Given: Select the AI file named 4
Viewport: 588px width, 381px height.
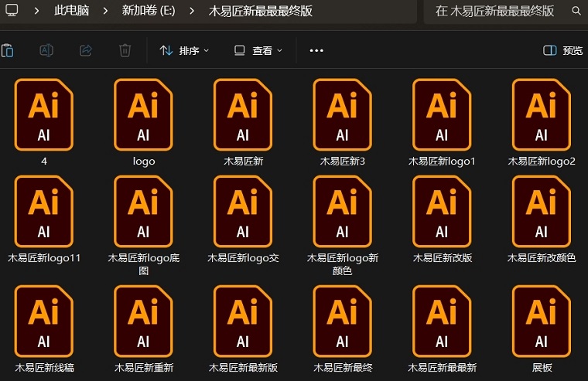Looking at the screenshot, I should (x=44, y=114).
